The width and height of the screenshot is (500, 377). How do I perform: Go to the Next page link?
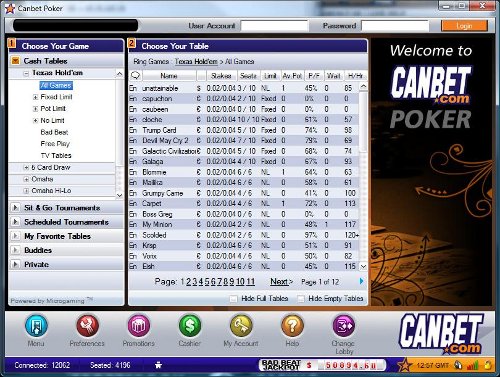coord(281,282)
